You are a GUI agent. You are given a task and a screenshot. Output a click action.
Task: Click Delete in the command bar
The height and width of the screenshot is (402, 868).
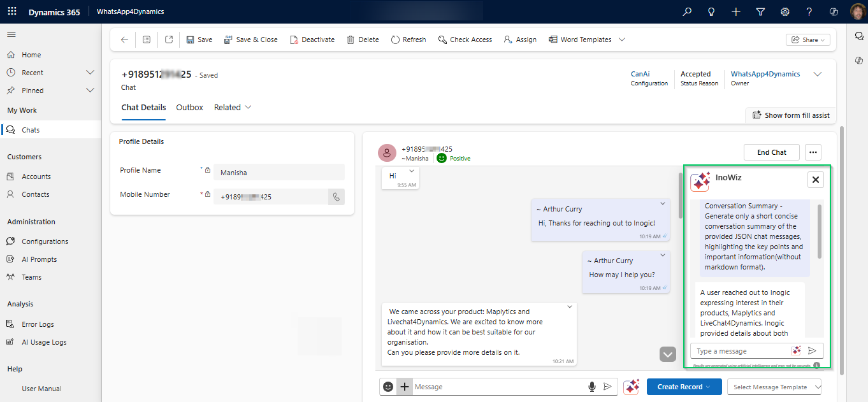(362, 39)
